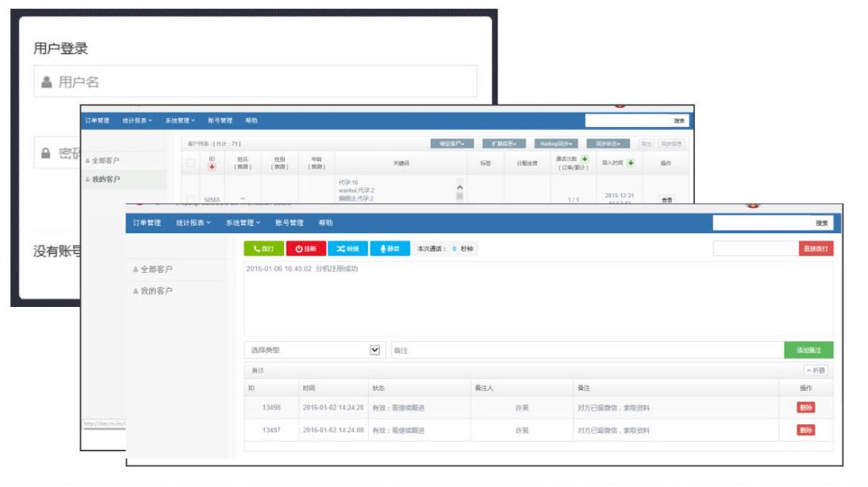Viewport: 868px width, 487px height.
Task: Open the Hadoop同步 dropdown
Action: tap(555, 144)
